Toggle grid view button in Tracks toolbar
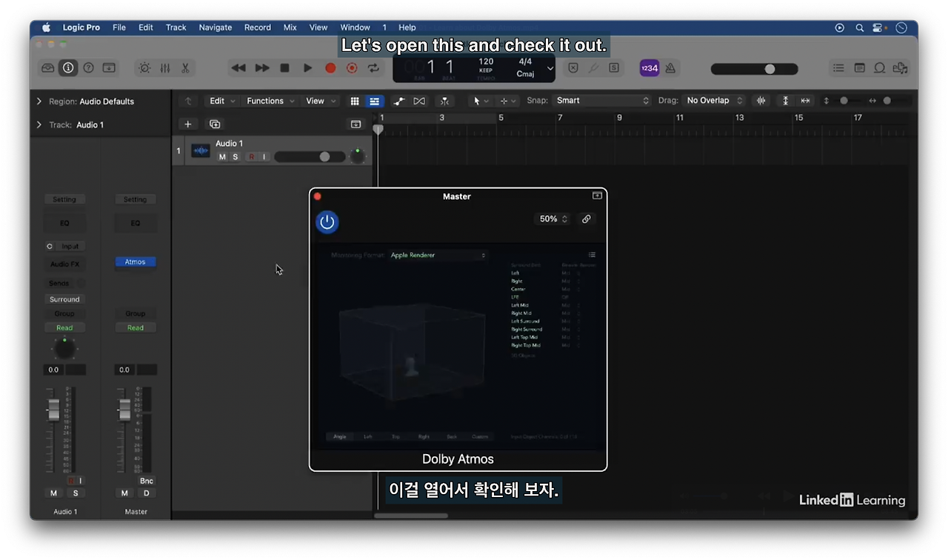The image size is (948, 560). (355, 101)
